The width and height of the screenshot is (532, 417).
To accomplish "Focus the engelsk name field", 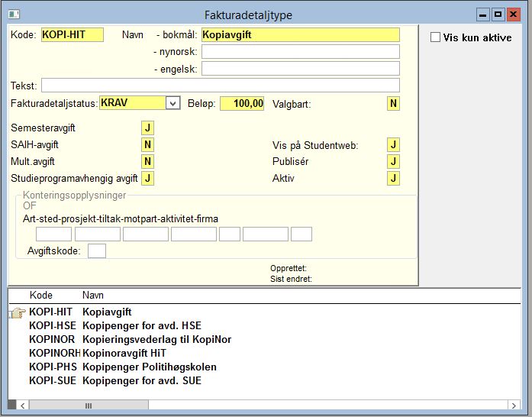I will tap(301, 69).
